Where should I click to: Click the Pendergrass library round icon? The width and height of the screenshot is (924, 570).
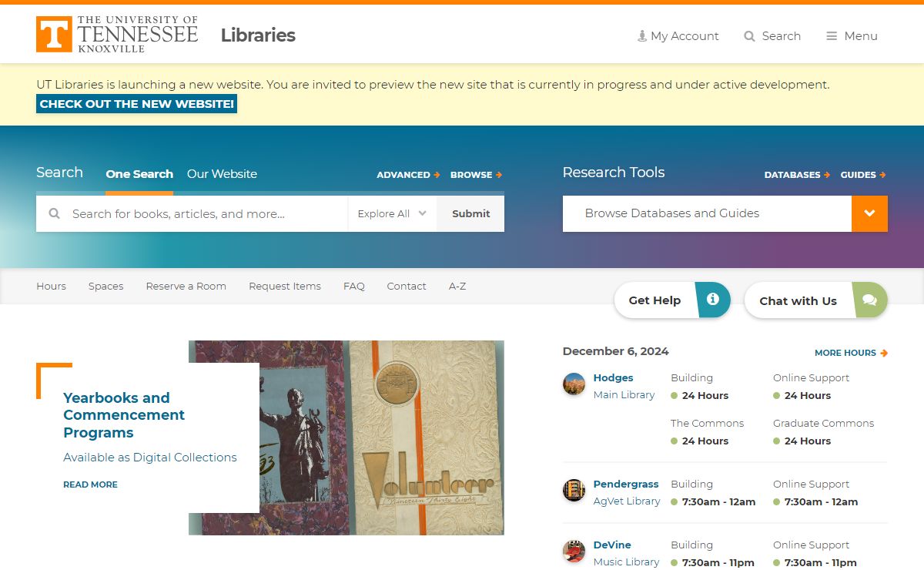[574, 490]
